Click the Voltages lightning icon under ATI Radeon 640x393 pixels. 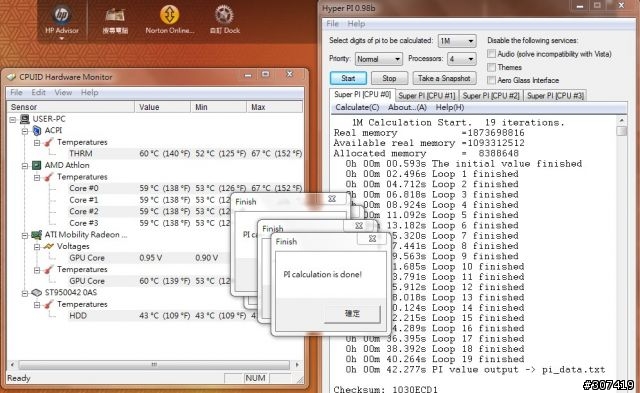pos(49,246)
